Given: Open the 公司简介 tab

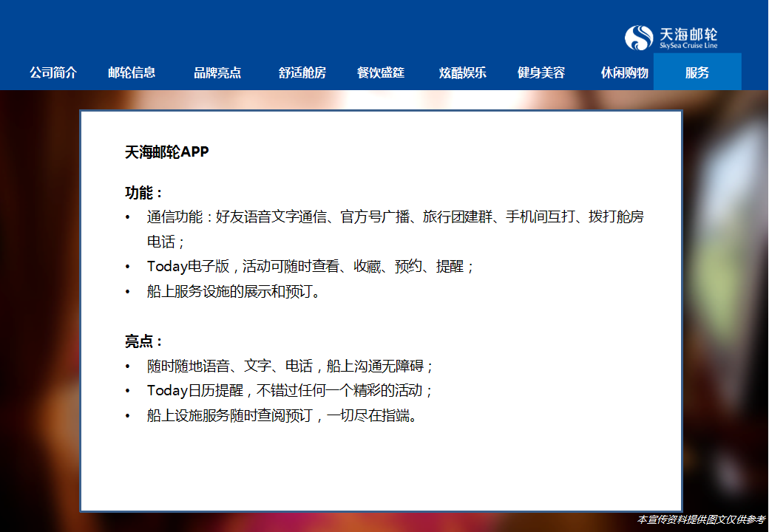Looking at the screenshot, I should pyautogui.click(x=53, y=72).
